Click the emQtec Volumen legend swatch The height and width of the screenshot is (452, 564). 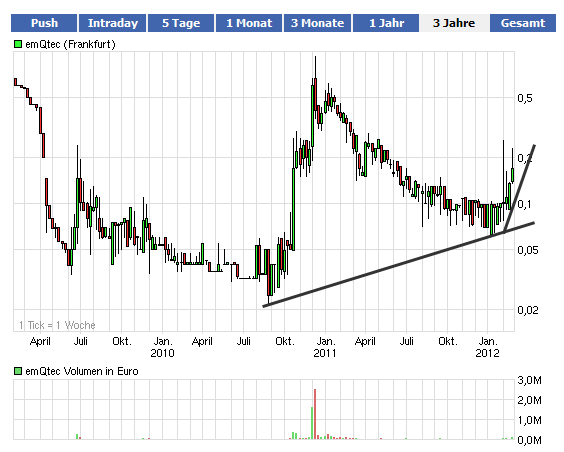click(x=18, y=371)
